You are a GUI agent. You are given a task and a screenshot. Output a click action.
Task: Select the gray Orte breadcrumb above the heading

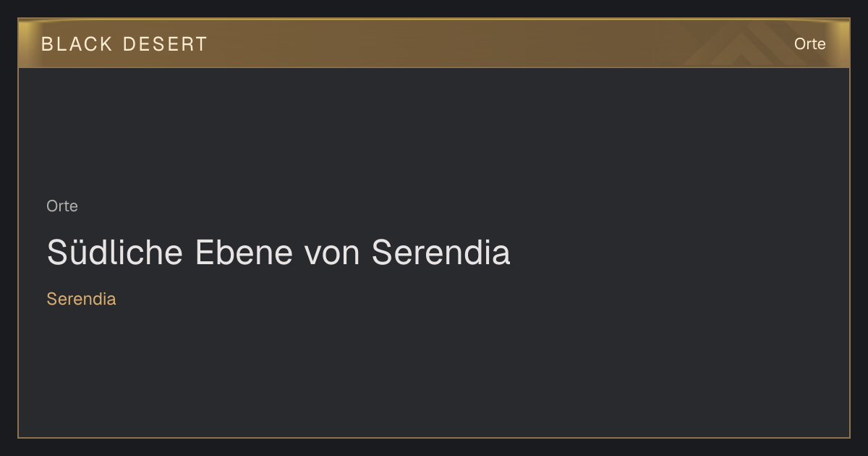coord(62,206)
